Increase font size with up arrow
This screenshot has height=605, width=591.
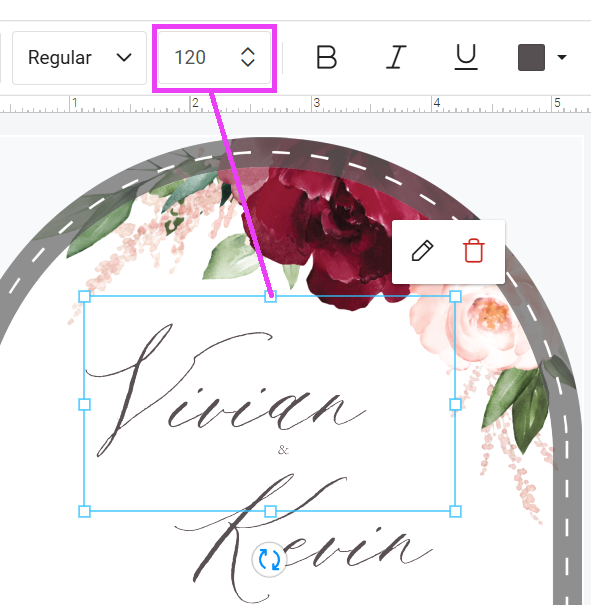tap(248, 51)
